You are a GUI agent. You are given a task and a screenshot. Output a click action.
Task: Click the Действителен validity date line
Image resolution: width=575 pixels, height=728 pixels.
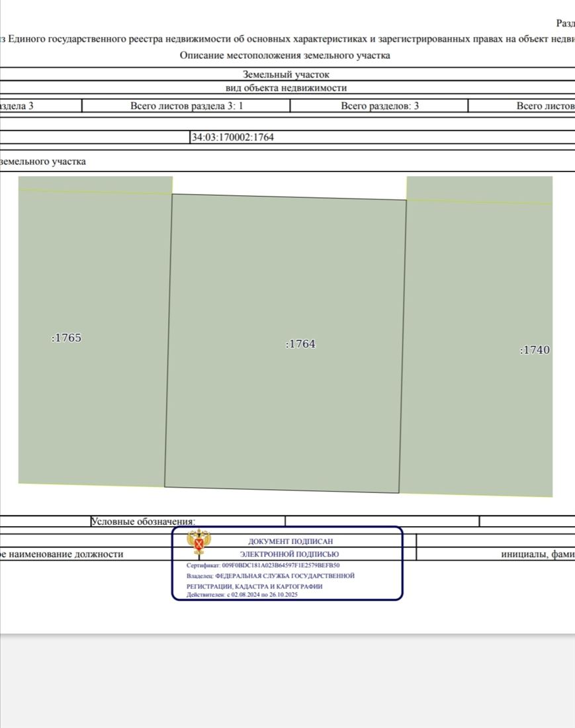coord(243,594)
